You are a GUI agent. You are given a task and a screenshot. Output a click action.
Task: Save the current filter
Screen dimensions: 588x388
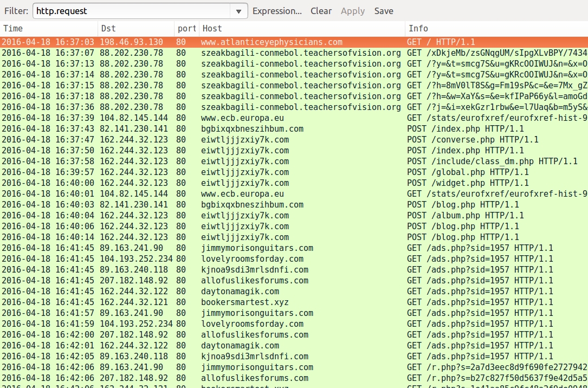tap(384, 11)
